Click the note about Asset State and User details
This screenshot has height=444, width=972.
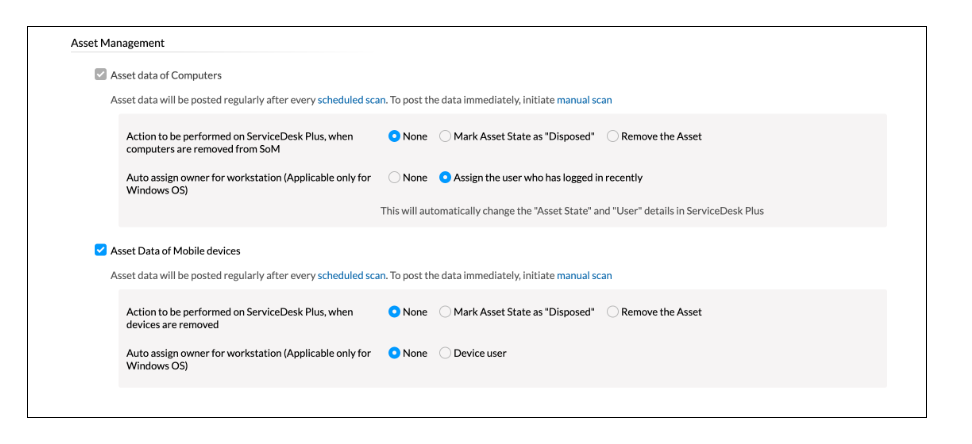tap(572, 211)
